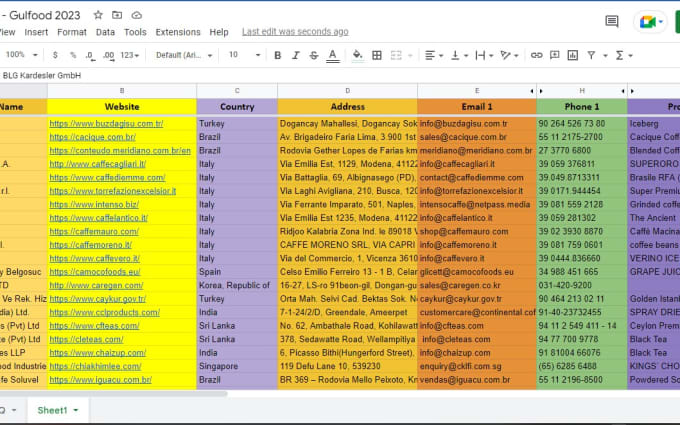This screenshot has width=680, height=425.
Task: Open the Data menu
Action: (105, 32)
